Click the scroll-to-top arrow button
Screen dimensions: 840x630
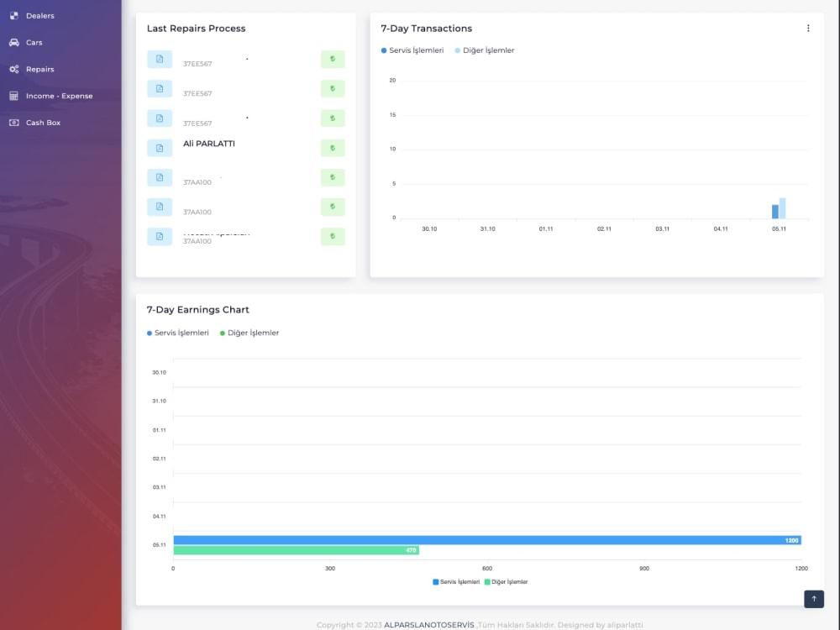point(814,599)
